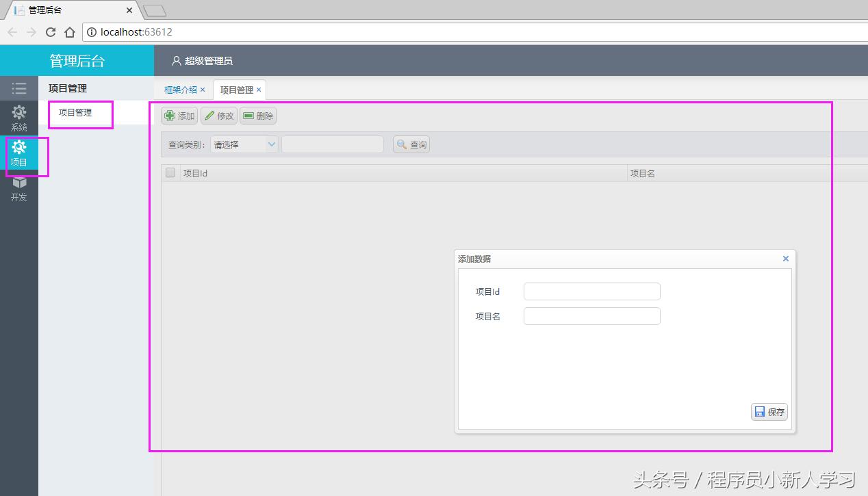868x496 pixels.
Task: Switch to the 项目管理 tab
Action: click(235, 89)
